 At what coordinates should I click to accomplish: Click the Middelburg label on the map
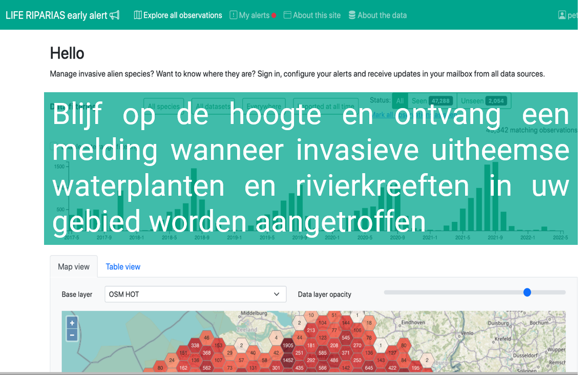click(254, 313)
